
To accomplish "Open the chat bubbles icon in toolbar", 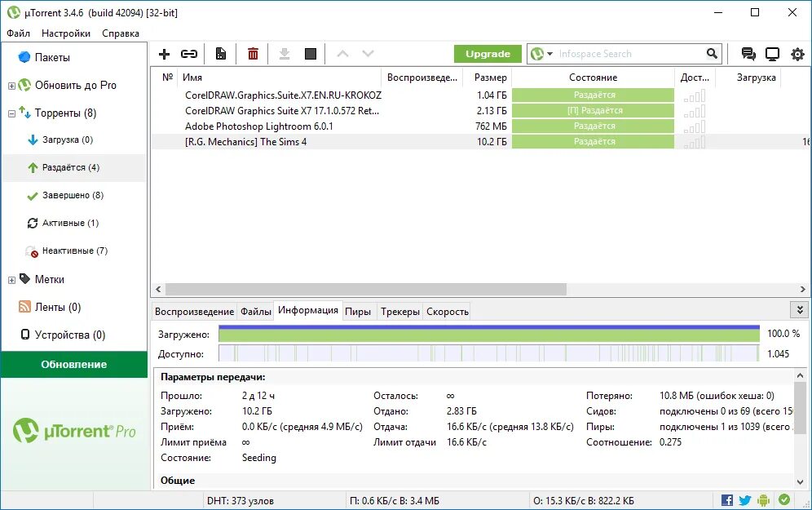I will click(748, 54).
